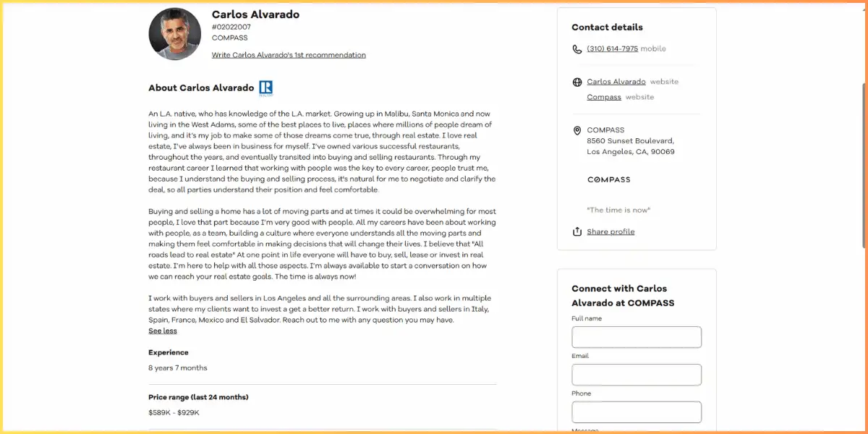The image size is (868, 434).
Task: Focus the Full name input field
Action: (637, 337)
